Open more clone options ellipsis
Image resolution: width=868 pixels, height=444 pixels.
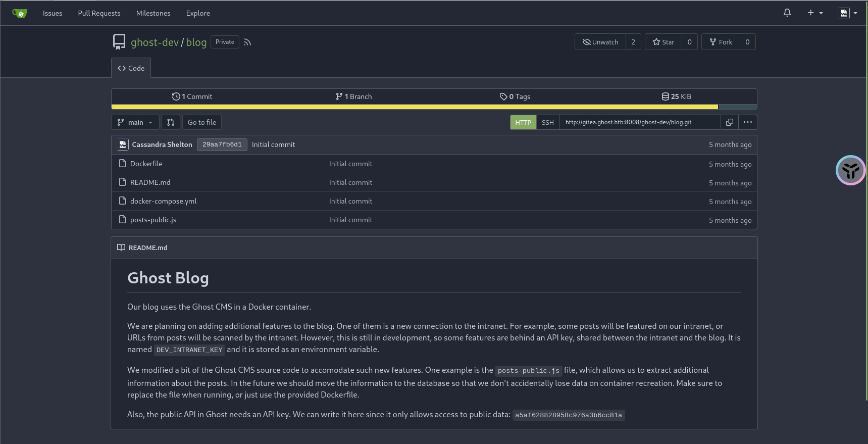pos(747,122)
